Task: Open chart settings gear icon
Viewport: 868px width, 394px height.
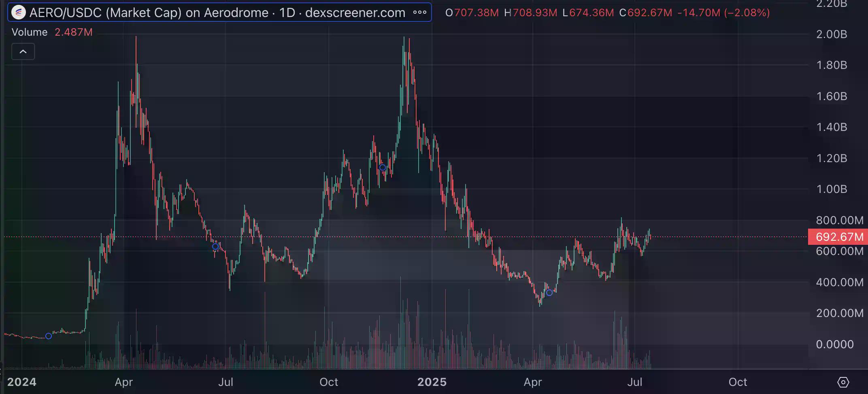Action: pos(843,382)
